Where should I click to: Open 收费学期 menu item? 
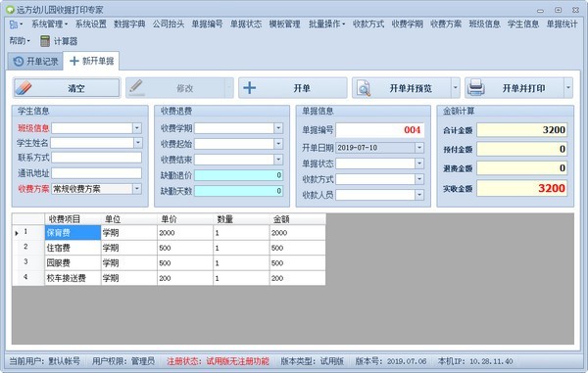coord(408,24)
